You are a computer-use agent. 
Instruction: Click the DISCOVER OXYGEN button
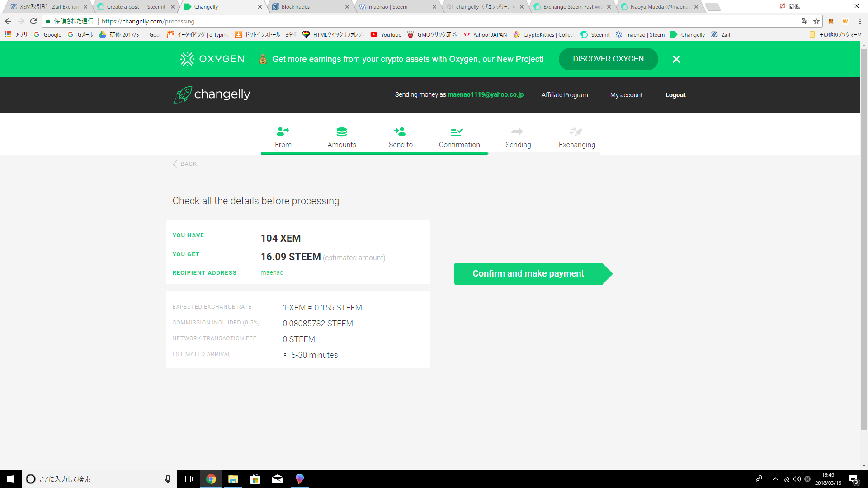click(608, 59)
